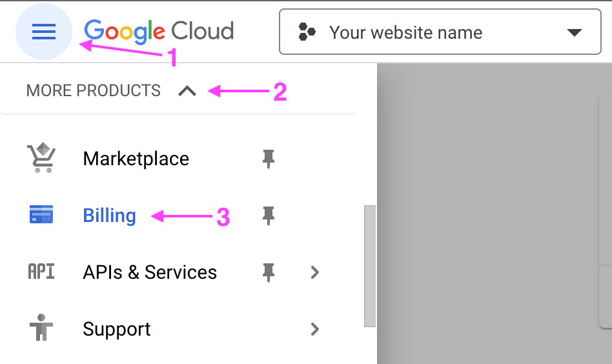This screenshot has width=612, height=364.
Task: Collapse the MORE PRODUCTS chevron
Action: pos(187,91)
